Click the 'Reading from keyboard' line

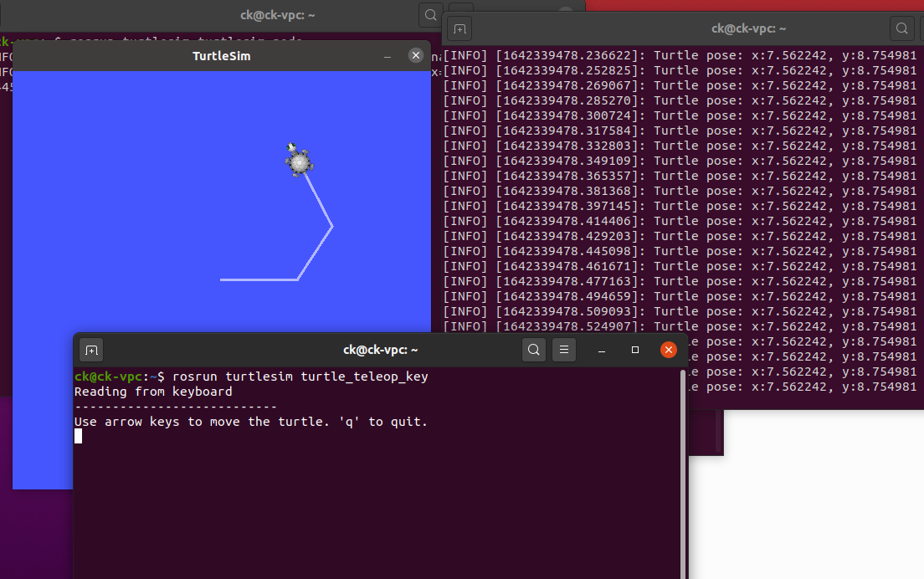point(153,392)
